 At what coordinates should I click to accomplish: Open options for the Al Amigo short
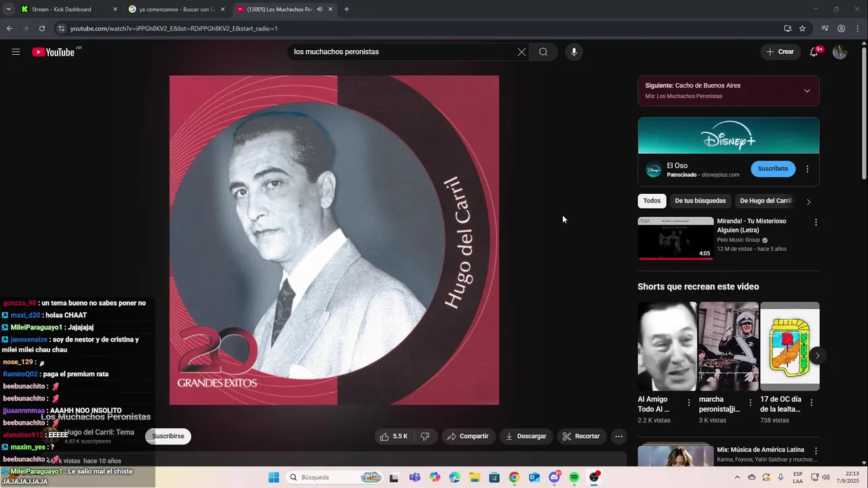pos(689,403)
